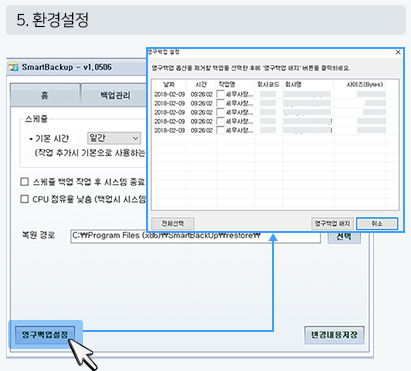Open the 백업관리 tab
411x371 pixels.
(115, 95)
